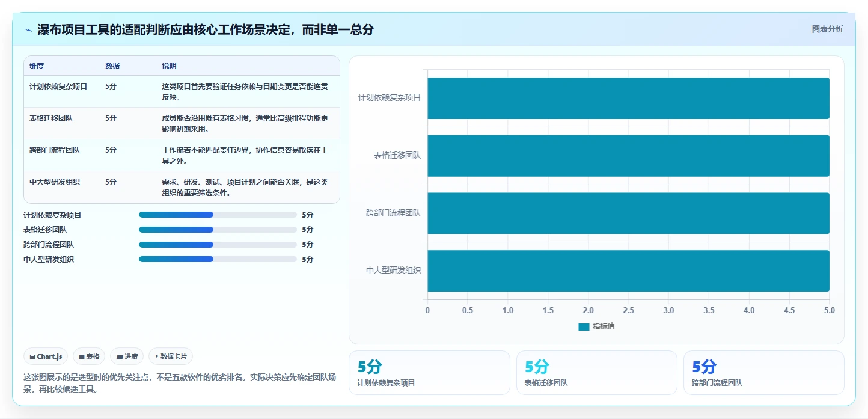Click the 1.0 tick on chart x-axis
This screenshot has height=419, width=868.
coord(508,310)
